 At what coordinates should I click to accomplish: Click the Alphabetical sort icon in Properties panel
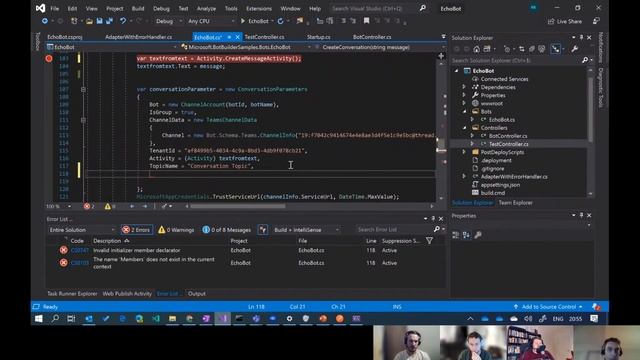coord(466,235)
